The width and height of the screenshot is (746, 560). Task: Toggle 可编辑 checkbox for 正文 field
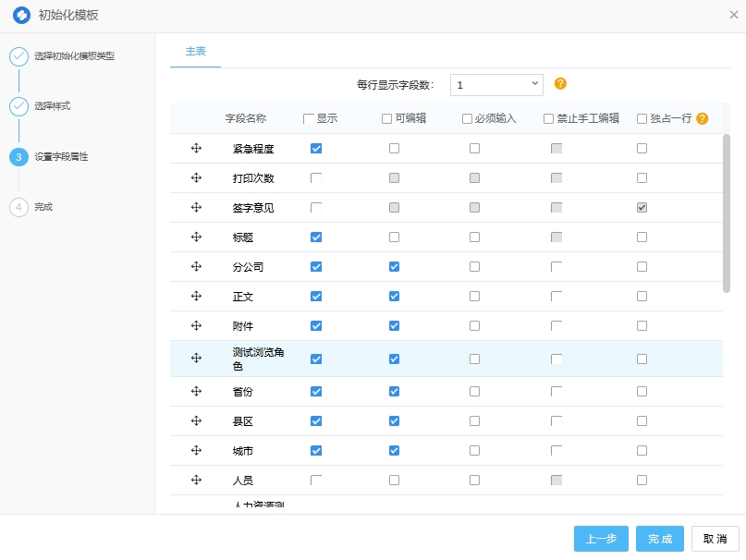click(x=395, y=296)
